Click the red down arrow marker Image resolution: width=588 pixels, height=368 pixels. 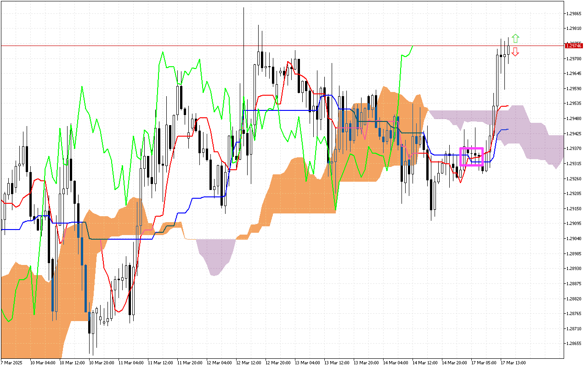pos(515,52)
